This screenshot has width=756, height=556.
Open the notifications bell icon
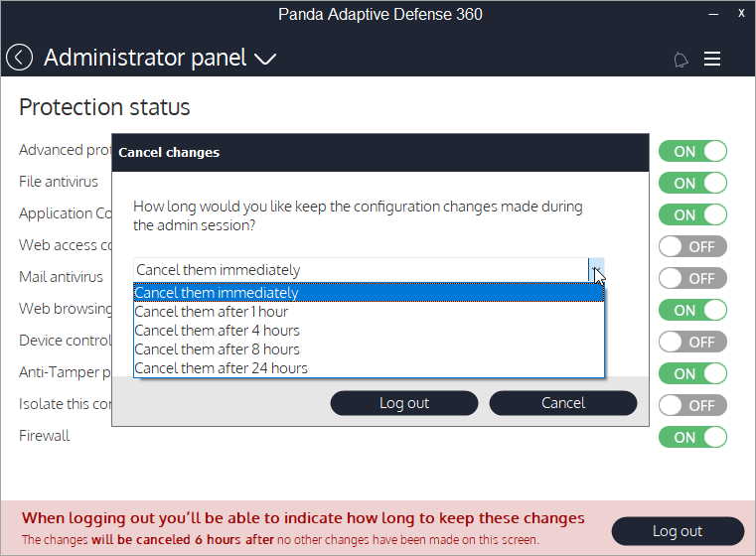pyautogui.click(x=680, y=60)
